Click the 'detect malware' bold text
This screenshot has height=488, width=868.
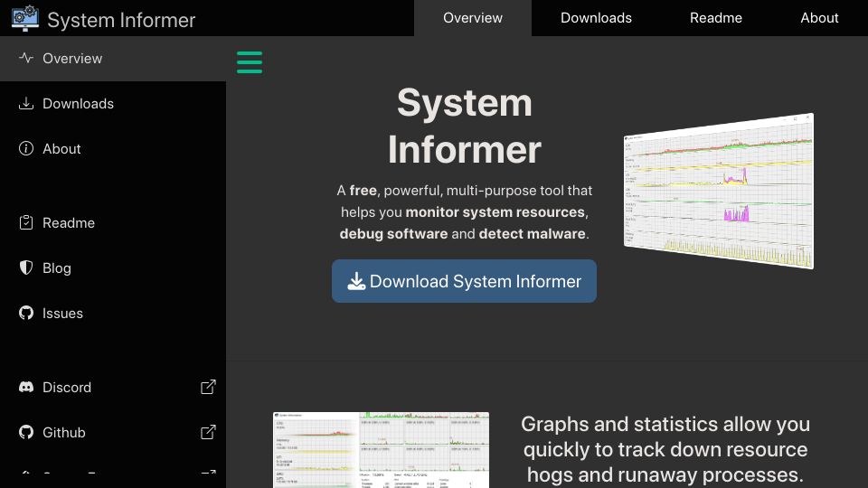coord(532,233)
